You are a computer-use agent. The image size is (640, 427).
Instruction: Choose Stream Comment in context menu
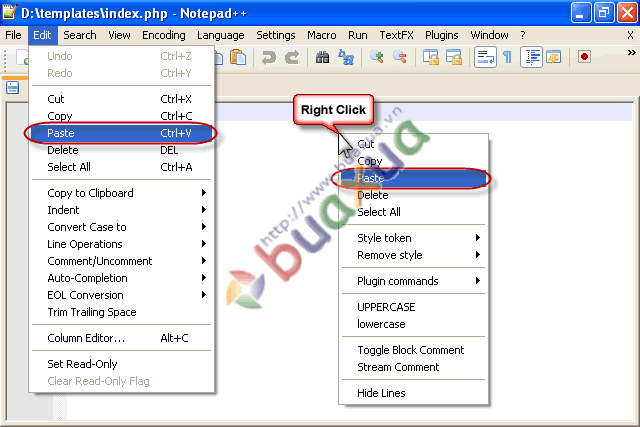[413, 367]
